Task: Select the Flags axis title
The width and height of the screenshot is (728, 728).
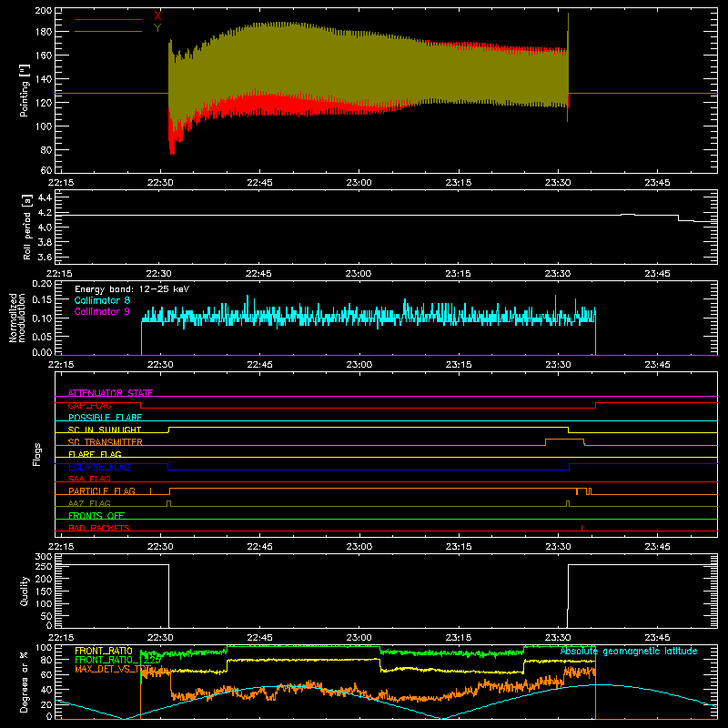Action: tap(36, 454)
